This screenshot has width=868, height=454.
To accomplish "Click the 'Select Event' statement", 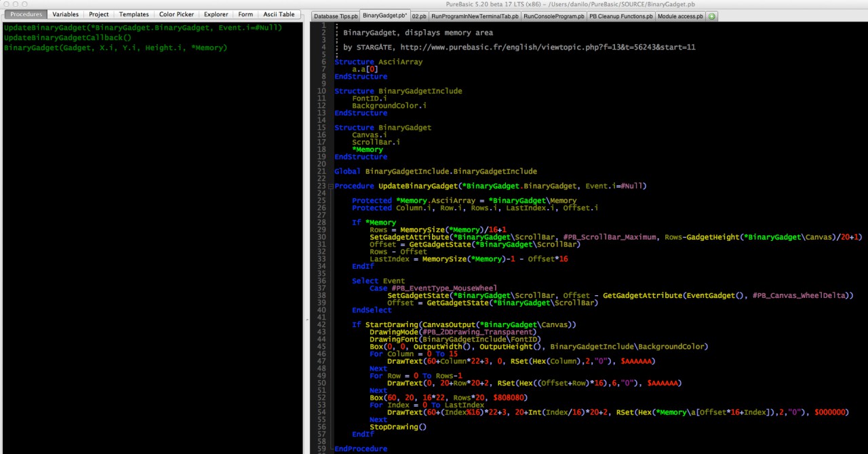I will [x=378, y=281].
